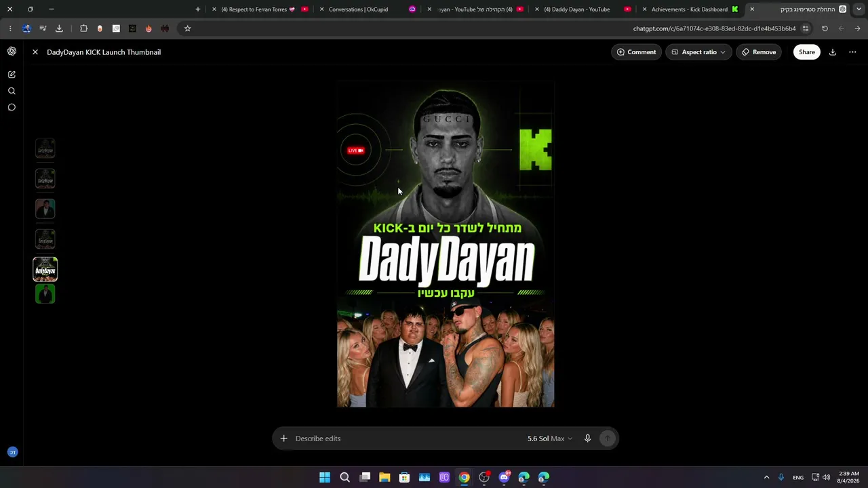Click the ENG language indicator
The image size is (868, 488).
(798, 477)
